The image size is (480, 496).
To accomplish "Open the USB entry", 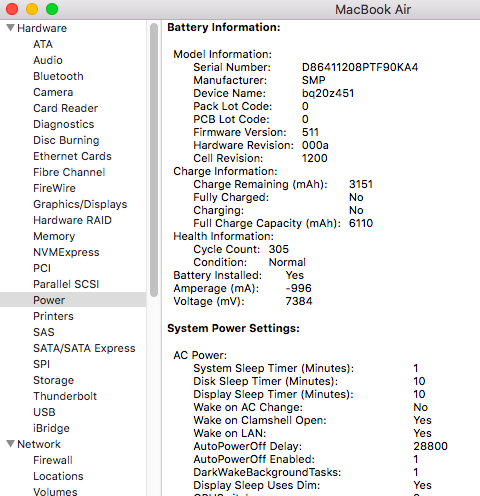I will (44, 412).
